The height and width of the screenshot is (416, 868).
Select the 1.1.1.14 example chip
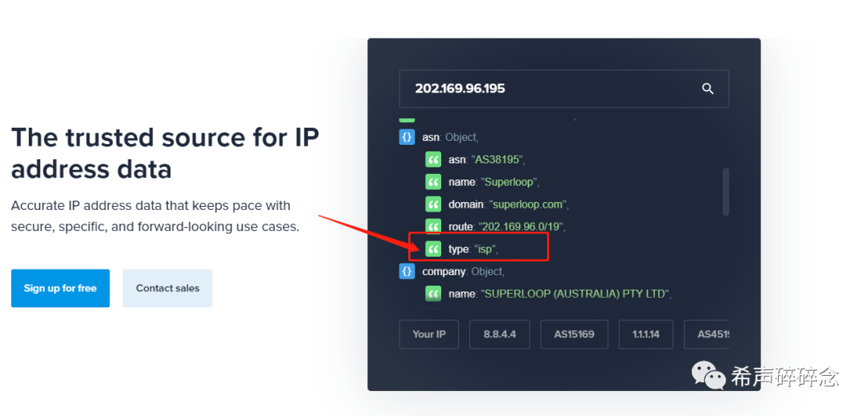point(646,334)
